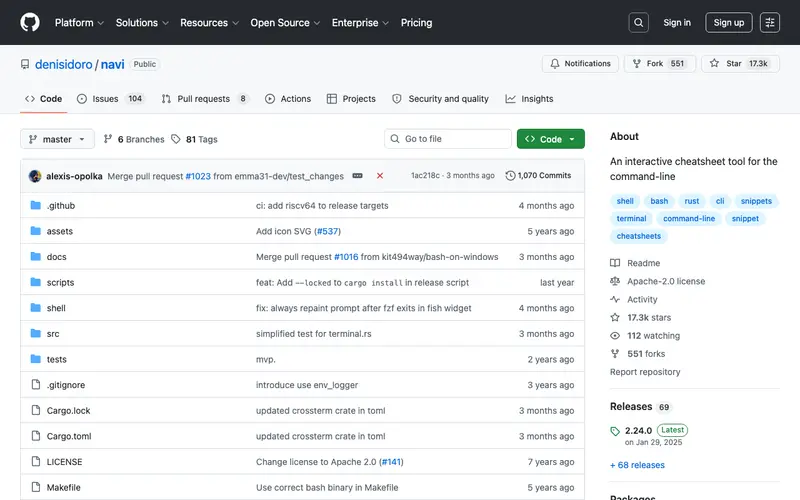This screenshot has height=500, width=800.
Task: Expand the master branch dropdown
Action: click(x=57, y=139)
